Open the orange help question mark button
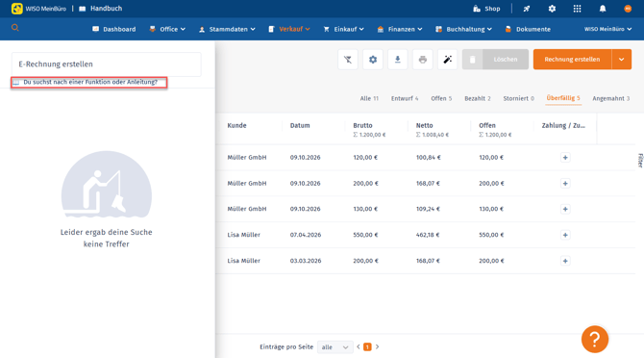Viewport: 644px width, 358px height. point(595,339)
